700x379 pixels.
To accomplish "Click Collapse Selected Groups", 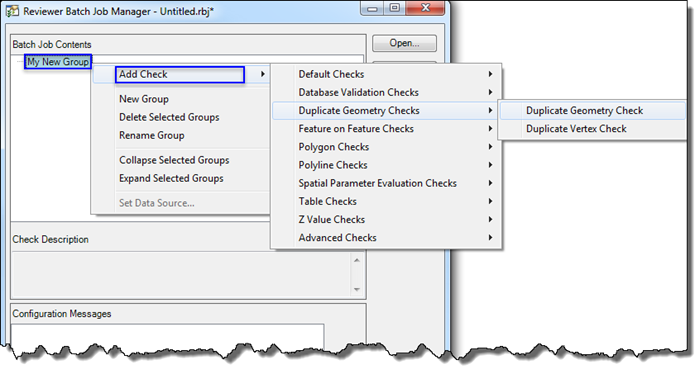I will tap(174, 160).
